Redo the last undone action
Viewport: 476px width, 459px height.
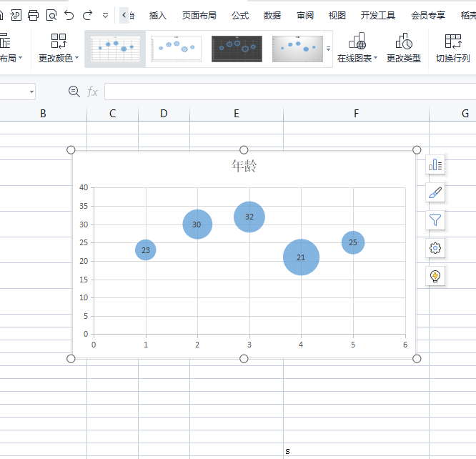coord(87,15)
